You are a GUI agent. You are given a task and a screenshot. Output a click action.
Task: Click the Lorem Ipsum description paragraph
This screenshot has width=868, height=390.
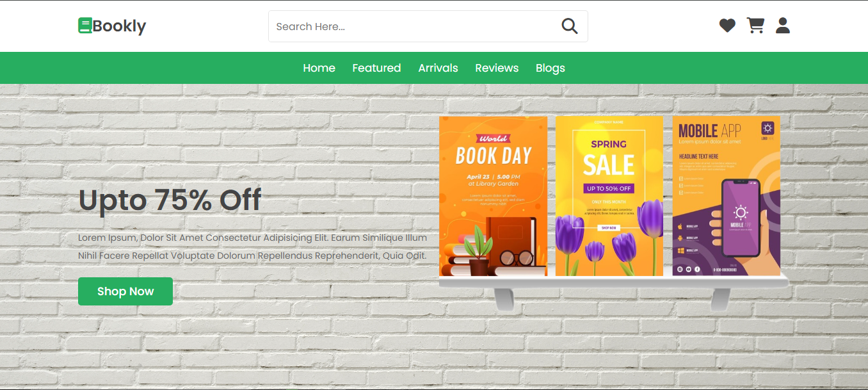(x=252, y=247)
